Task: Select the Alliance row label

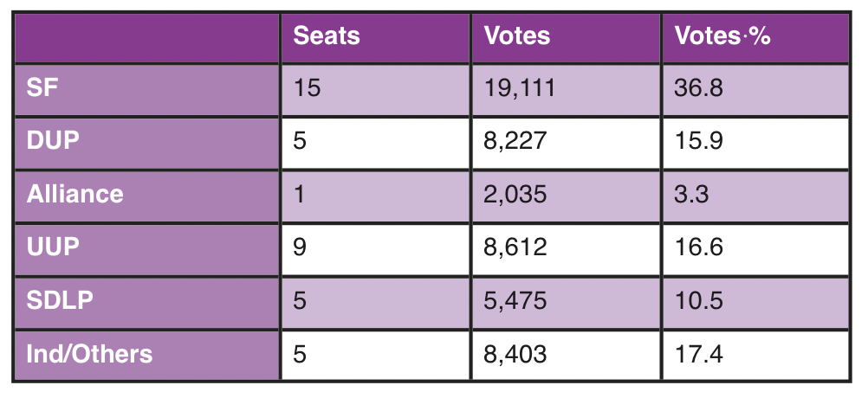Action: [74, 194]
